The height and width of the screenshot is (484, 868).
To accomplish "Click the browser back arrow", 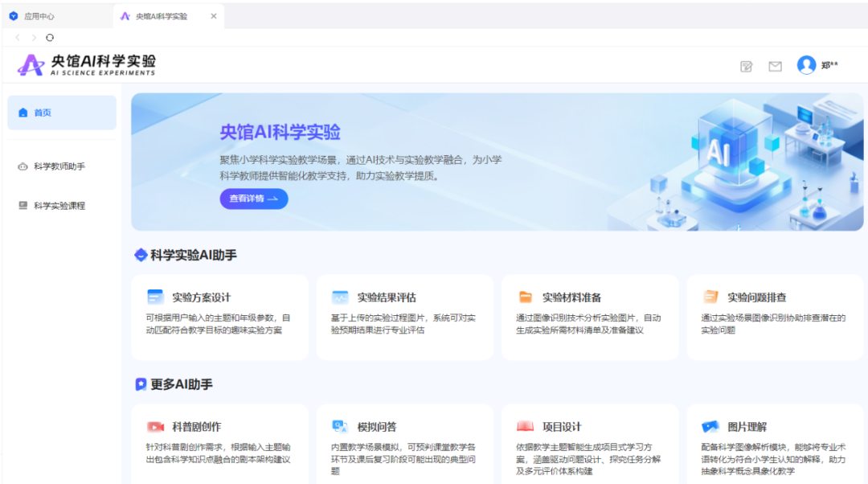I will pyautogui.click(x=18, y=37).
